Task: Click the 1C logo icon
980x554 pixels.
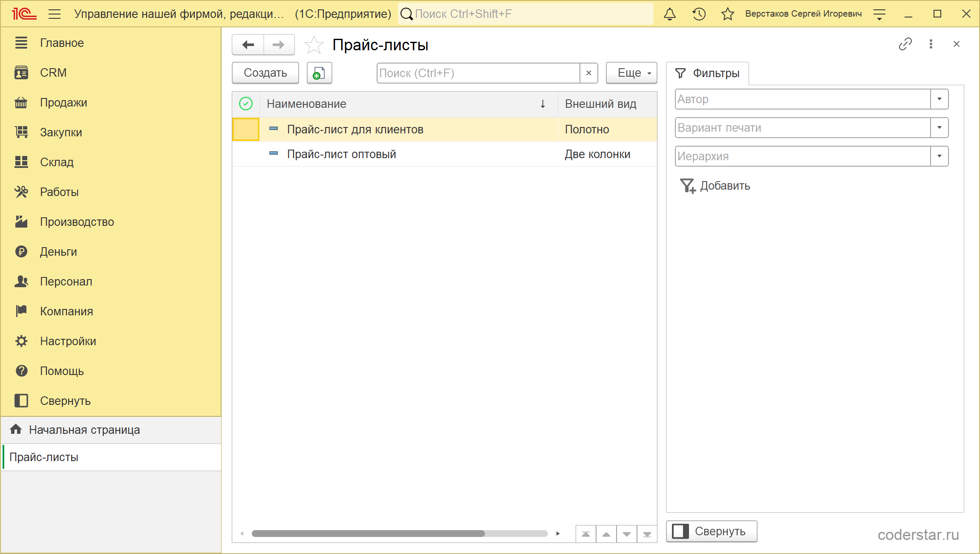Action: click(24, 14)
